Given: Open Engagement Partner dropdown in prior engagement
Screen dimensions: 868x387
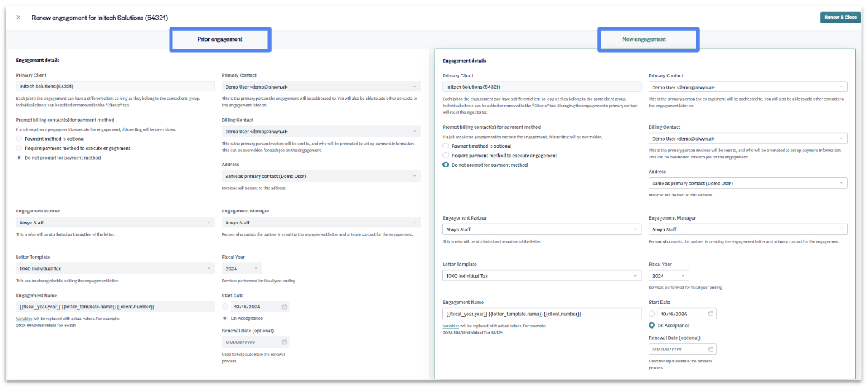Looking at the screenshot, I should click(115, 222).
